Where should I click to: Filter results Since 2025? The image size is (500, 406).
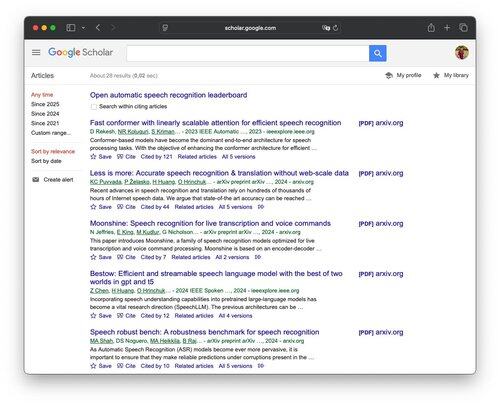(x=45, y=104)
